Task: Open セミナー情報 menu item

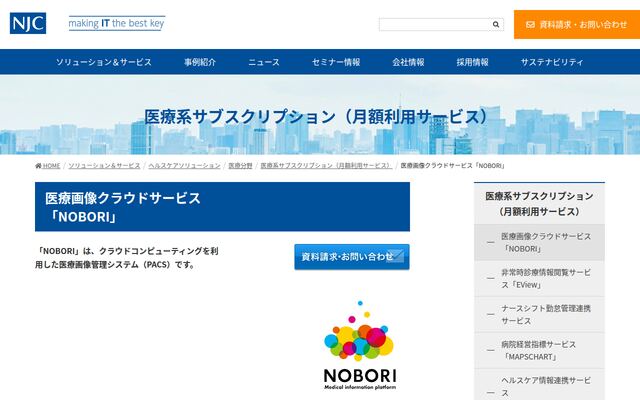Action: [336, 62]
